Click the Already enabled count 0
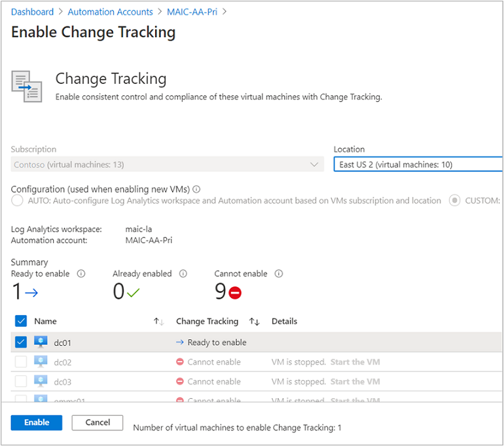Image resolution: width=504 pixels, height=446 pixels. (x=118, y=292)
